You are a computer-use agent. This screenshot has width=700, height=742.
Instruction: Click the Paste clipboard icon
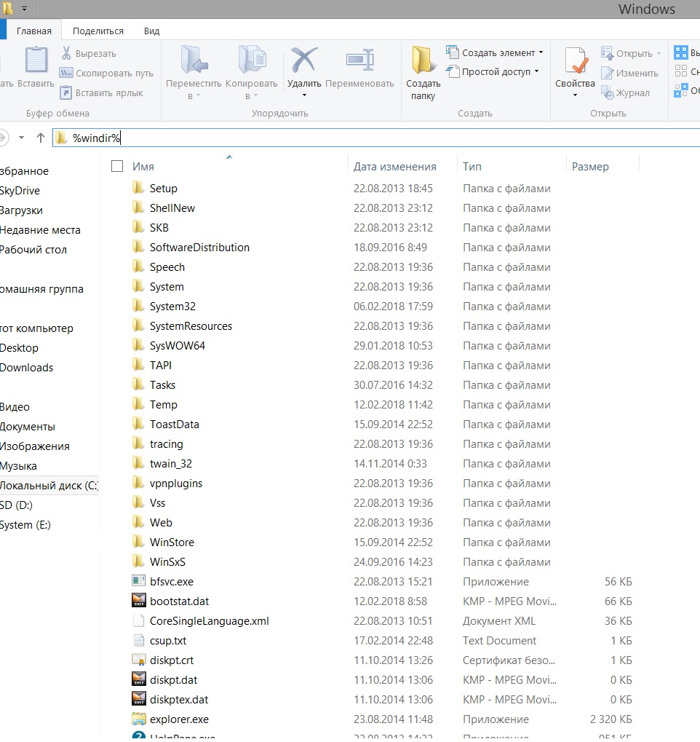pyautogui.click(x=36, y=60)
